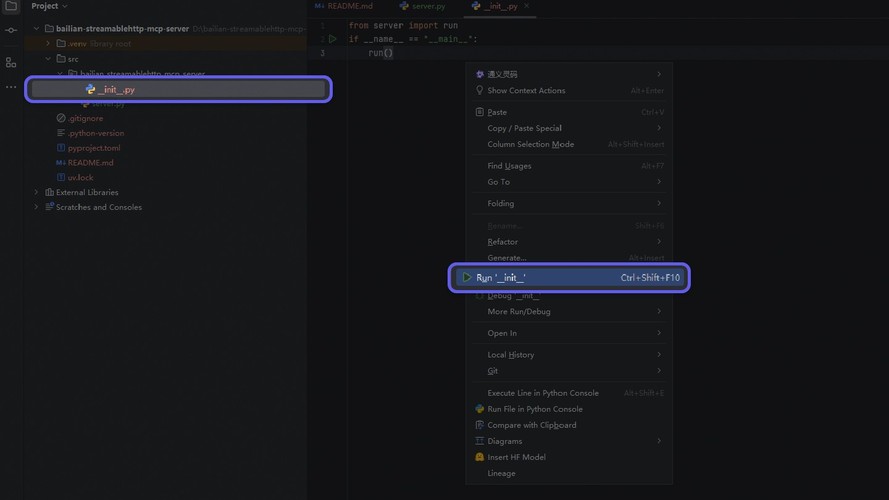Expand Scratches and Consoles node

tap(37, 207)
